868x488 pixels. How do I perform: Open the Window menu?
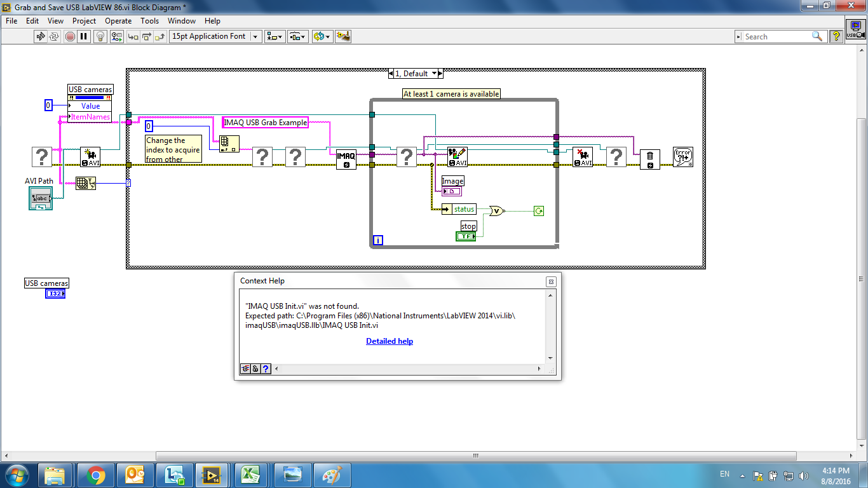click(x=182, y=21)
